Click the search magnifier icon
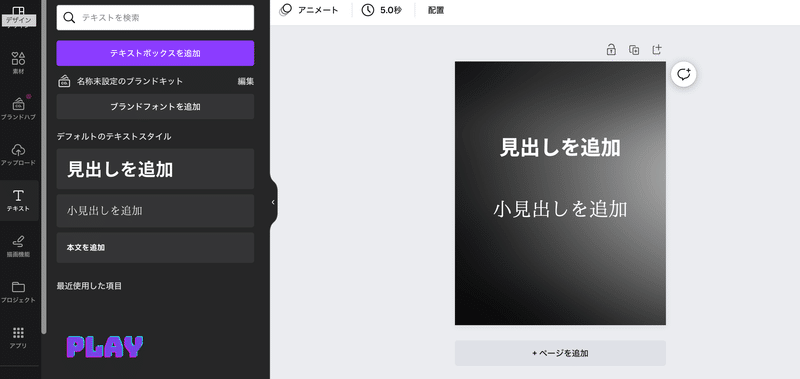The width and height of the screenshot is (800, 379). click(69, 18)
